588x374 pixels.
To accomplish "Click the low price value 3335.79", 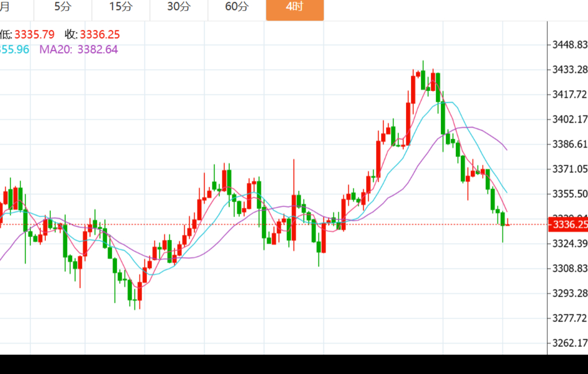I will (34, 34).
